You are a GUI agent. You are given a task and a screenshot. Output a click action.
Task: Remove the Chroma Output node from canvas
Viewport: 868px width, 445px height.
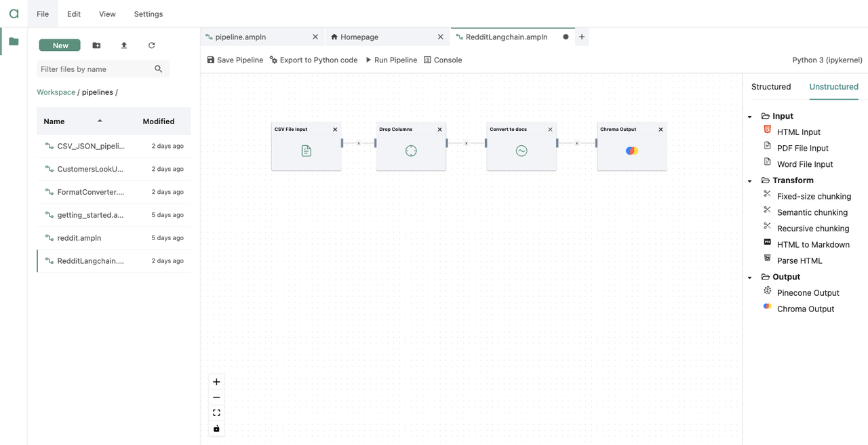tap(660, 130)
